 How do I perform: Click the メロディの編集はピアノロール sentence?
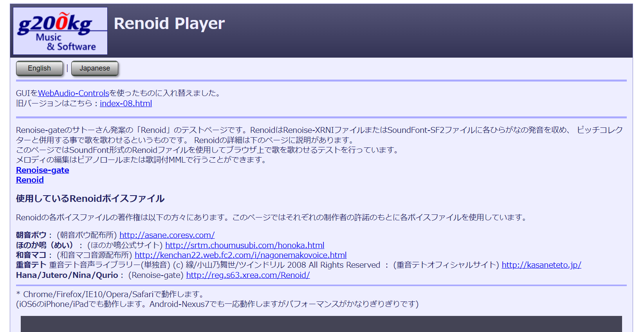coord(141,160)
